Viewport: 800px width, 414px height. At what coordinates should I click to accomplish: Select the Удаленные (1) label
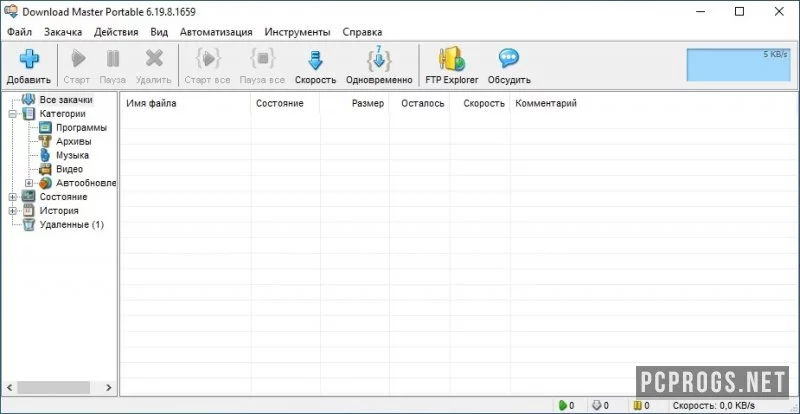72,225
